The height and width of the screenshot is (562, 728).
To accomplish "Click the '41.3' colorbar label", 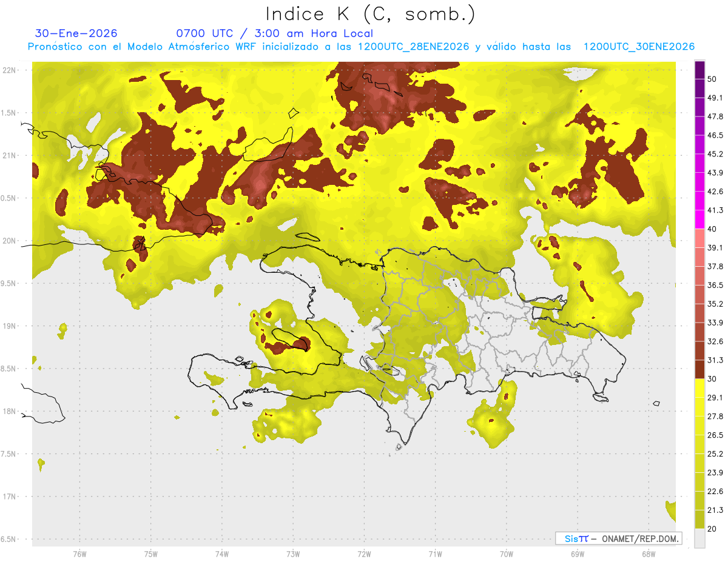I will click(715, 210).
